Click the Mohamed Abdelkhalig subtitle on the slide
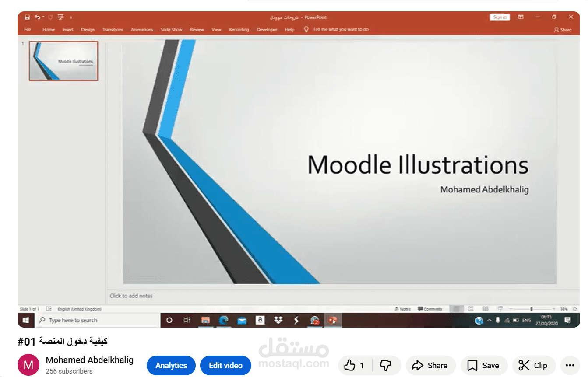588x377 pixels. (x=484, y=189)
